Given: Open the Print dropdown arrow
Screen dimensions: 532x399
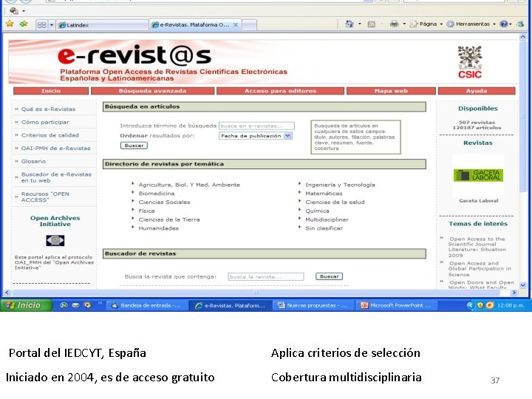Looking at the screenshot, I should click(404, 24).
